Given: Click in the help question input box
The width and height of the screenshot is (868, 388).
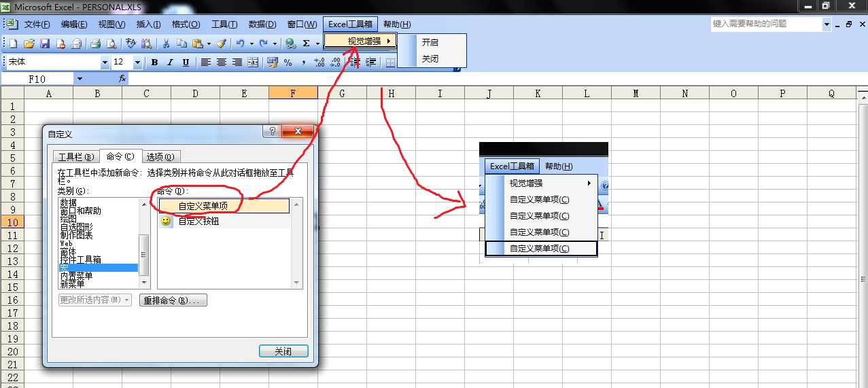Looking at the screenshot, I should [x=767, y=24].
